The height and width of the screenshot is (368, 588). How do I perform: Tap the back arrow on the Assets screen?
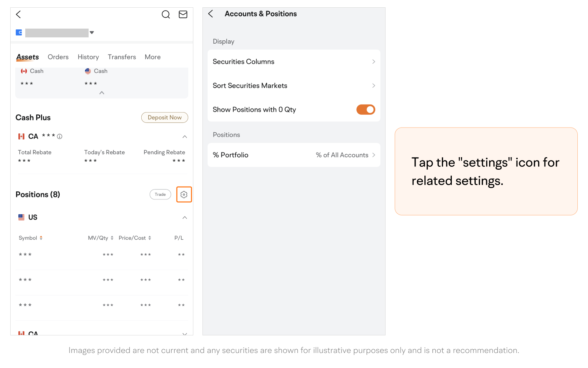[x=19, y=14]
